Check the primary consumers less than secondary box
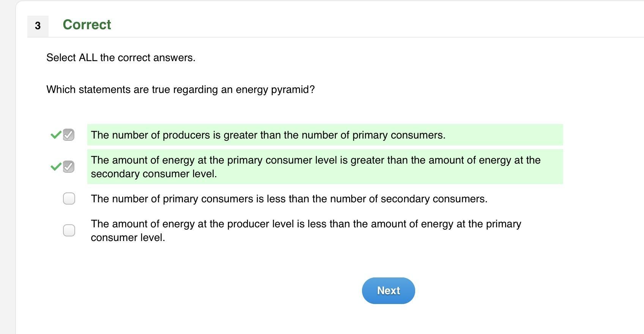The height and width of the screenshot is (334, 644). pos(69,199)
